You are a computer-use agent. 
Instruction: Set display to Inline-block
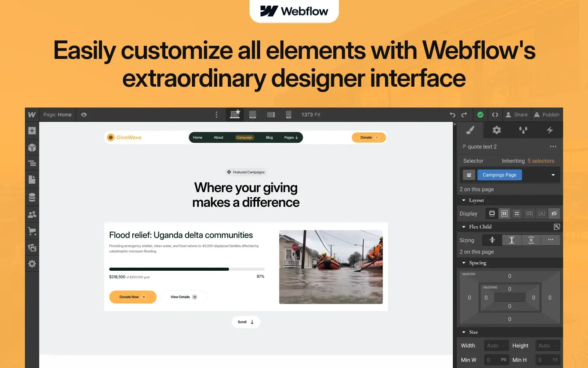529,213
